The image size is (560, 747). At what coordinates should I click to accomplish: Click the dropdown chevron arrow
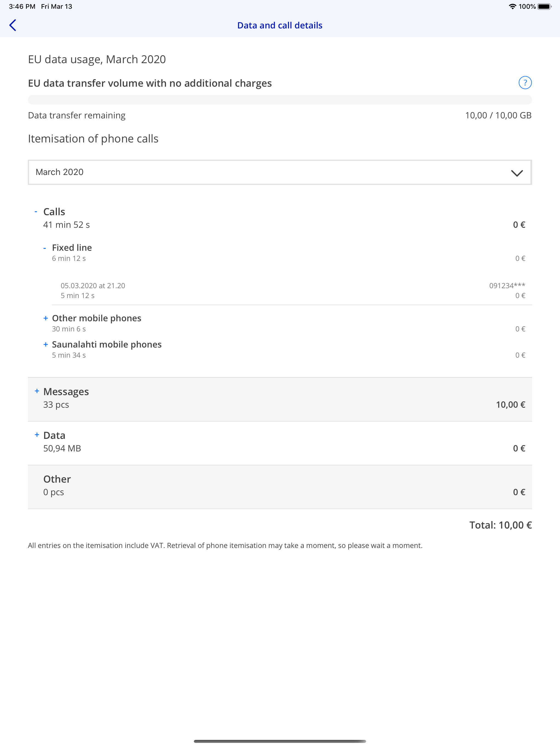(x=517, y=173)
